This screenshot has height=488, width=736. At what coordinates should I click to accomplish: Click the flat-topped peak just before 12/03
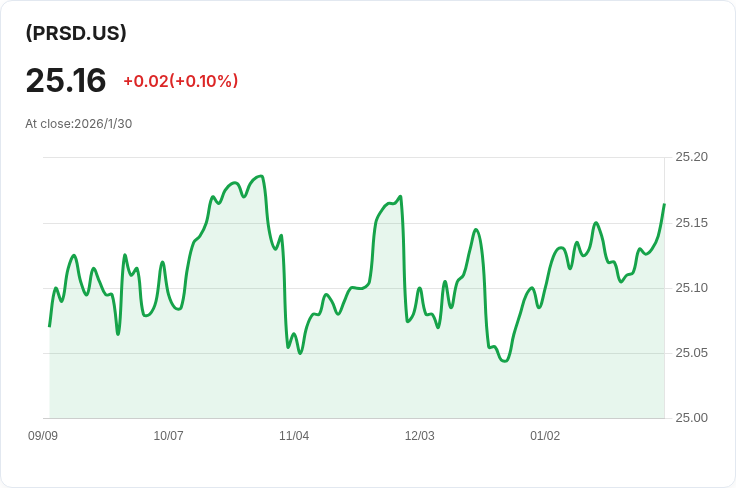click(390, 202)
